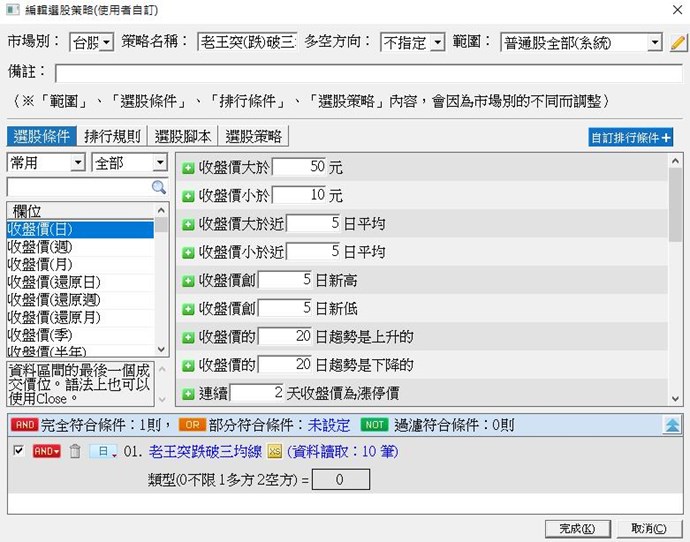
Task: Add the 收盤價創 5 日新高 condition
Action: point(188,280)
